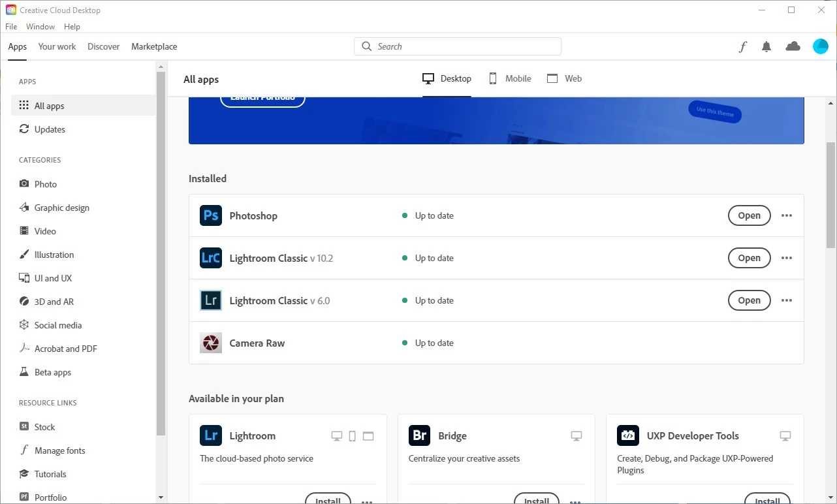Click the Lightroom card web platform icon
The height and width of the screenshot is (504, 837).
click(368, 436)
